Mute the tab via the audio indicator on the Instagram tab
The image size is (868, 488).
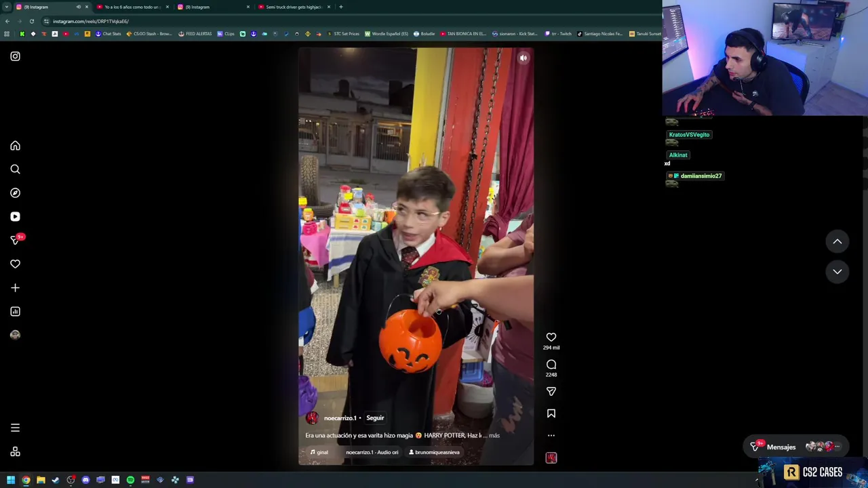[x=79, y=7]
